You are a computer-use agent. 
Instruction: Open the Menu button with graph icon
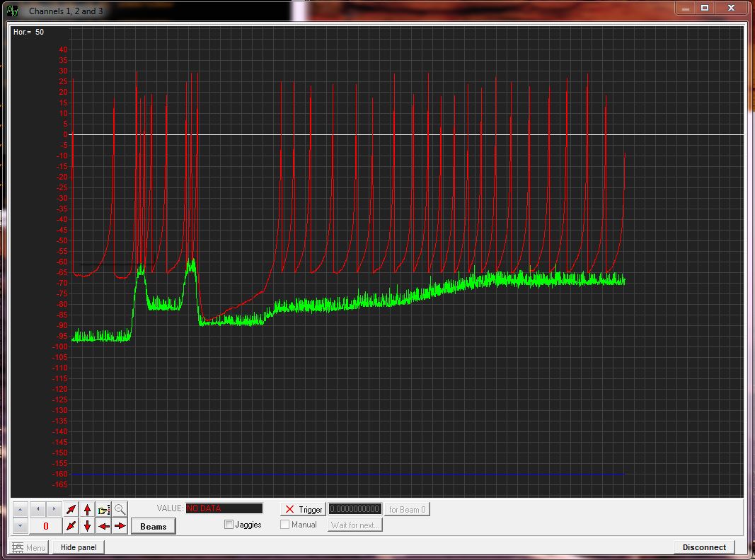point(29,547)
